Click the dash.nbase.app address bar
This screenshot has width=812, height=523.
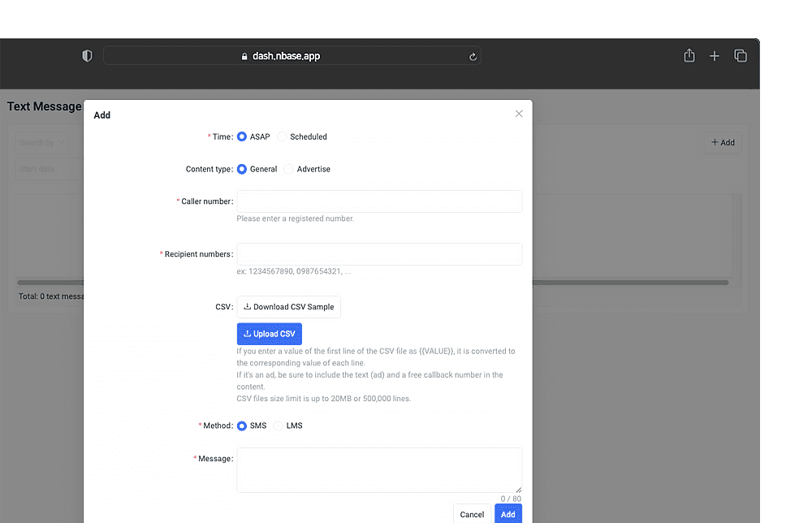tap(292, 56)
